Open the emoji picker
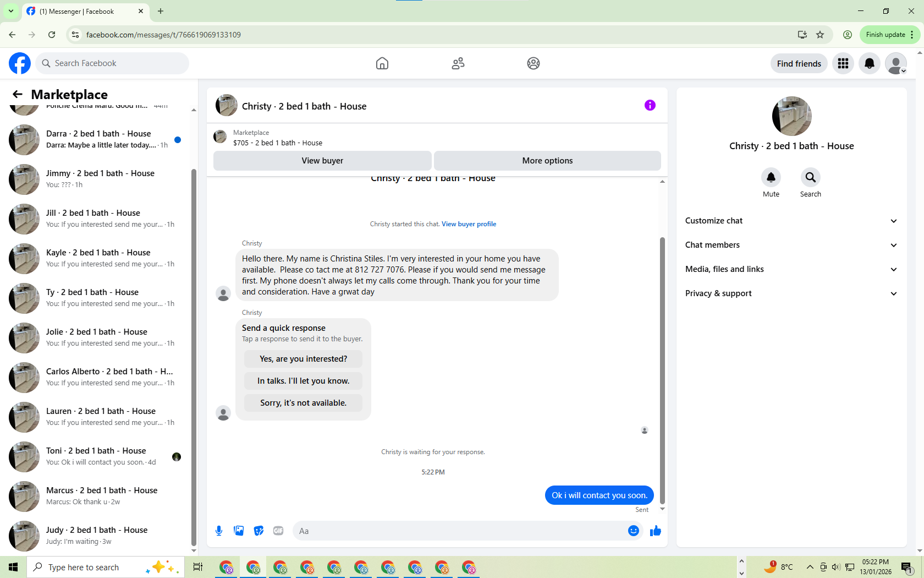Image resolution: width=924 pixels, height=578 pixels. coord(634,531)
